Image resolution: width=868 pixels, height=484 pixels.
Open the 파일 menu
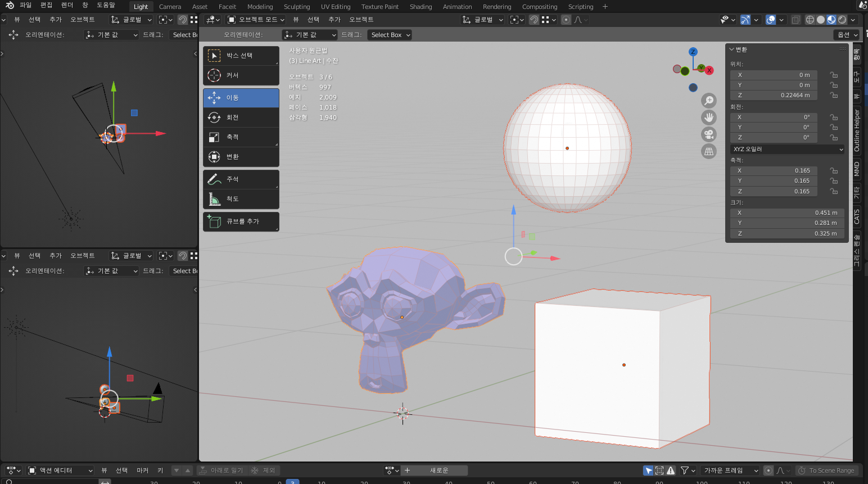26,5
